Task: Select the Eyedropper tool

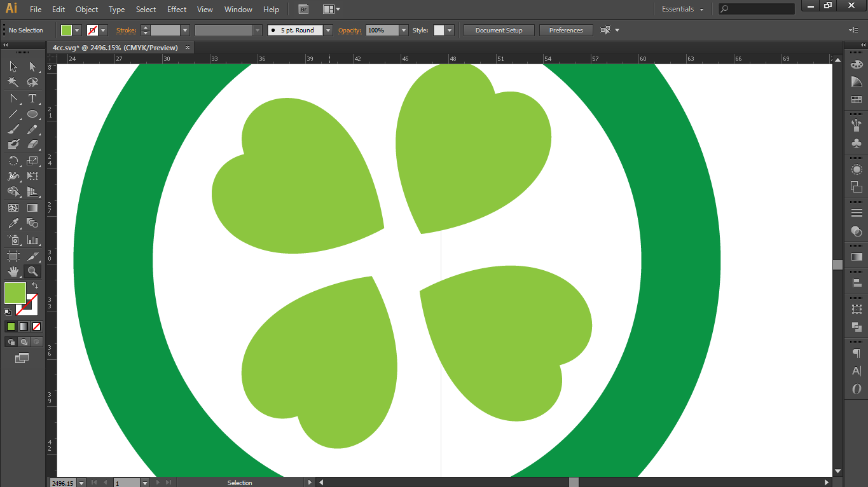Action: tap(13, 223)
